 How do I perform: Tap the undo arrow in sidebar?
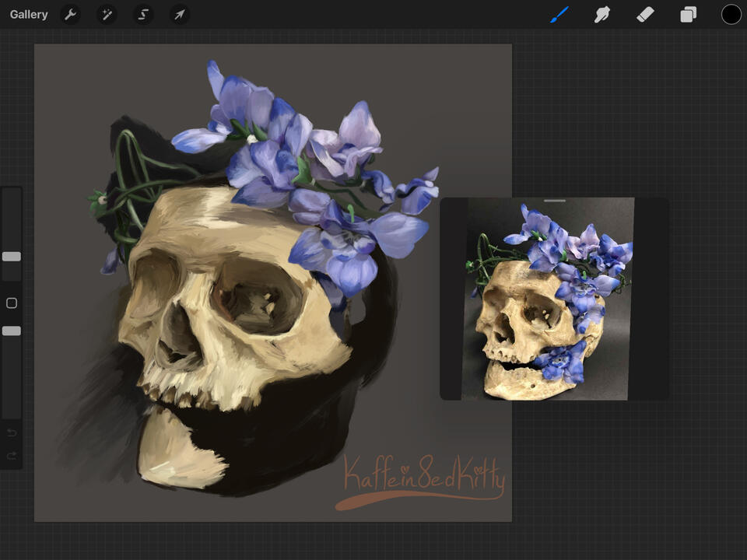pos(12,432)
